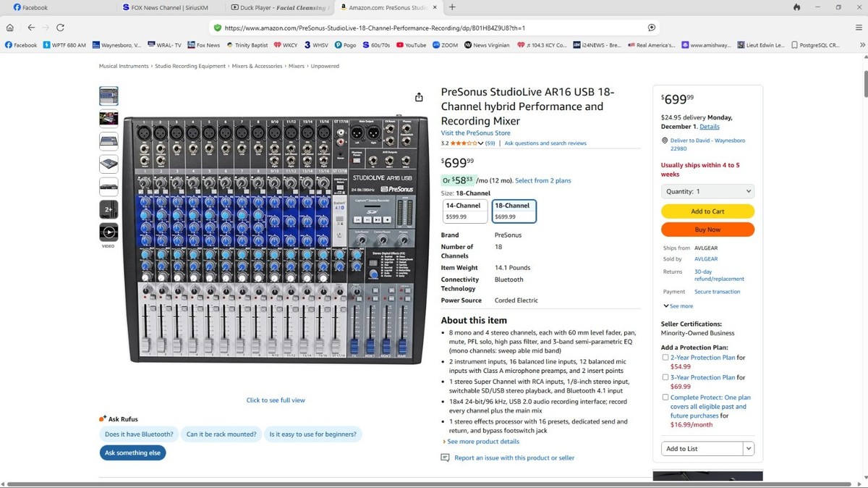The image size is (868, 488).
Task: Expand the star rating popover chevron
Action: click(x=480, y=143)
